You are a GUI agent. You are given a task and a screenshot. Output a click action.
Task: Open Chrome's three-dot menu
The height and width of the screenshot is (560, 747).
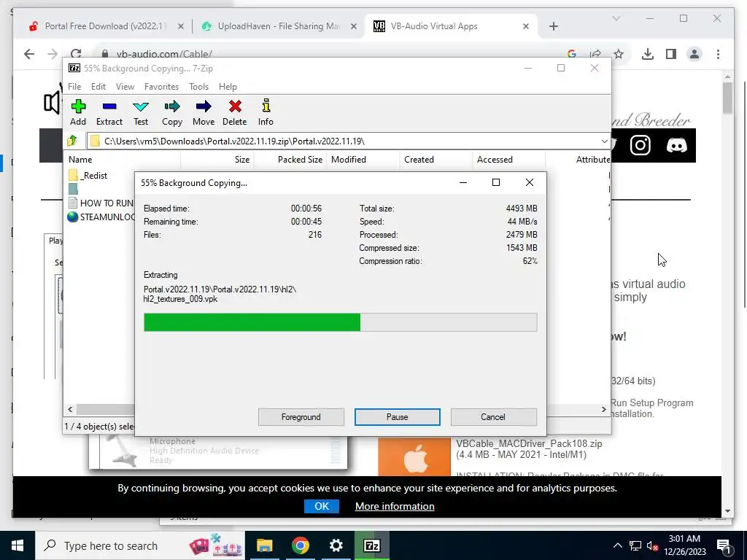pos(718,54)
